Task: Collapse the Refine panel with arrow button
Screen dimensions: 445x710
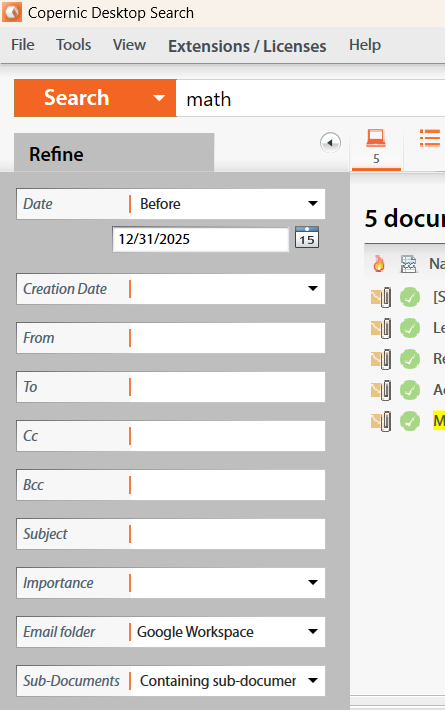Action: click(x=330, y=143)
